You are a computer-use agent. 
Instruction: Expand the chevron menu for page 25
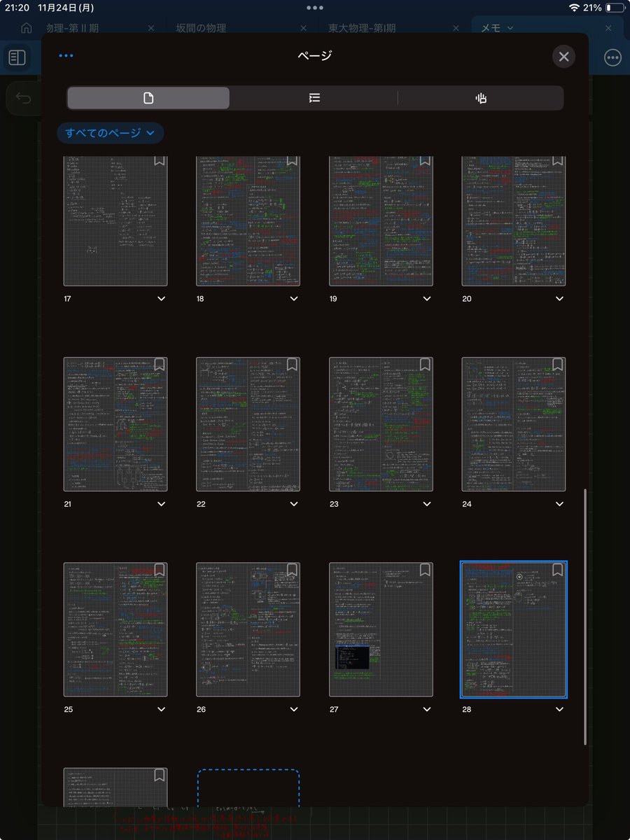pyautogui.click(x=162, y=709)
